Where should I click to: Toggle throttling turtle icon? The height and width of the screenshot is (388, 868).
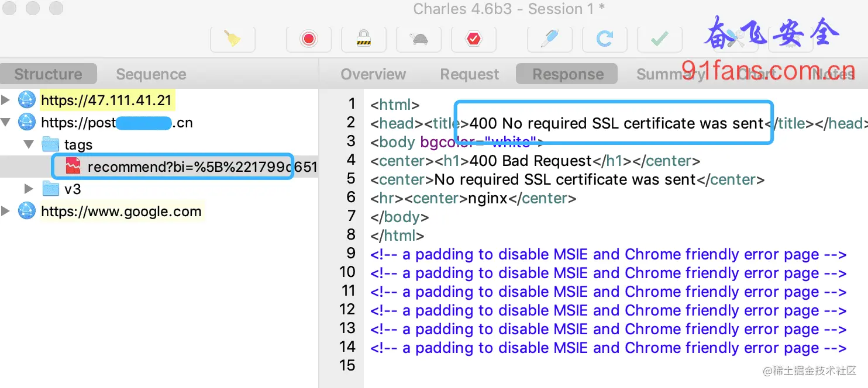419,39
